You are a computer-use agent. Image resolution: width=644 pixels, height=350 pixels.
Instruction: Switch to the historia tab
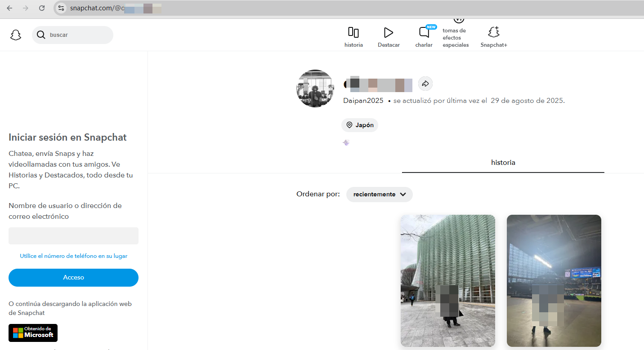click(503, 162)
